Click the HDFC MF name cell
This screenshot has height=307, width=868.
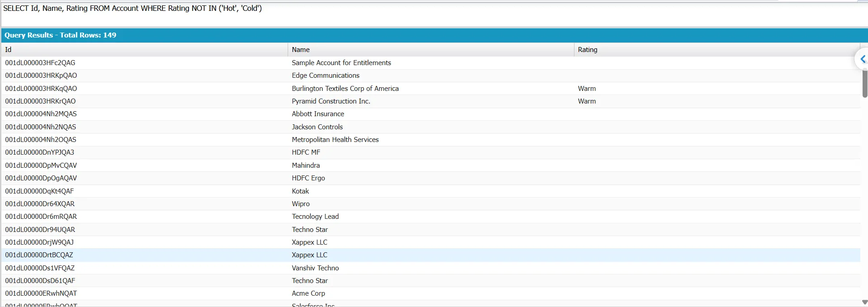tap(306, 152)
